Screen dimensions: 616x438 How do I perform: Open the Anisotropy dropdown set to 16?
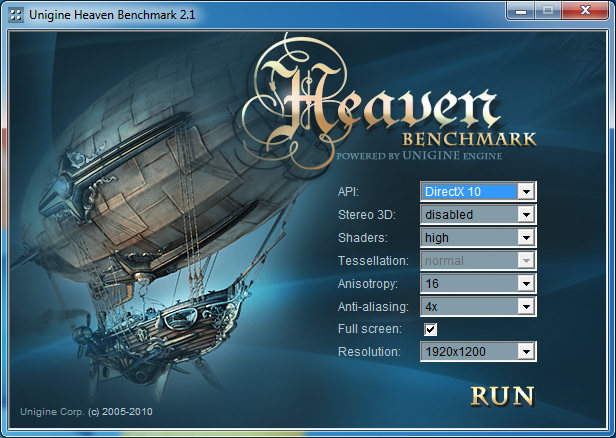(x=478, y=284)
